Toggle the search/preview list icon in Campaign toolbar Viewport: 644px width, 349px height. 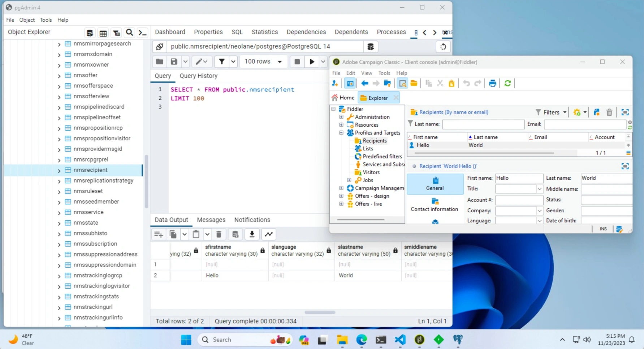[x=402, y=84]
